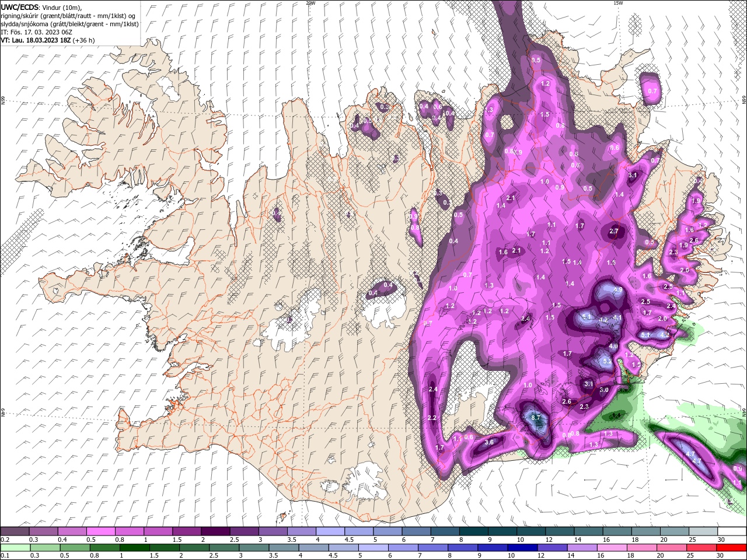The image size is (747, 560).
Task: Click the darkest purple swatch starting at upper 2
Action: click(215, 531)
